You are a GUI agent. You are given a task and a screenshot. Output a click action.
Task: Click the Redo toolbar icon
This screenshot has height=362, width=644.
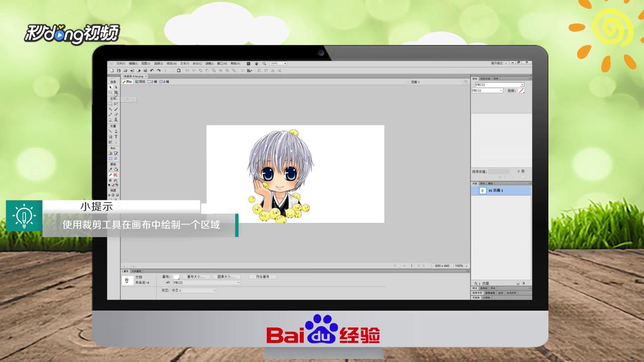(x=158, y=70)
